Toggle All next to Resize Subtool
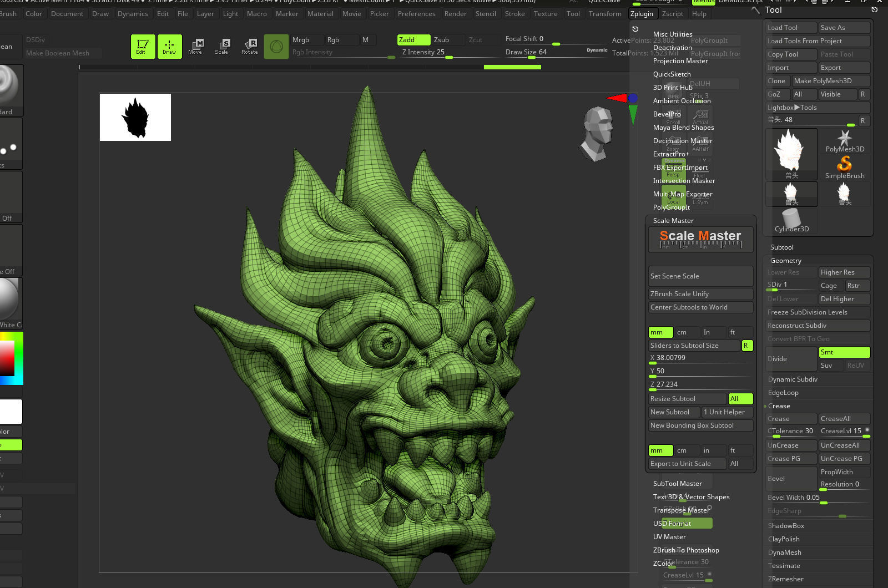Image resolution: width=888 pixels, height=588 pixels. pos(740,399)
